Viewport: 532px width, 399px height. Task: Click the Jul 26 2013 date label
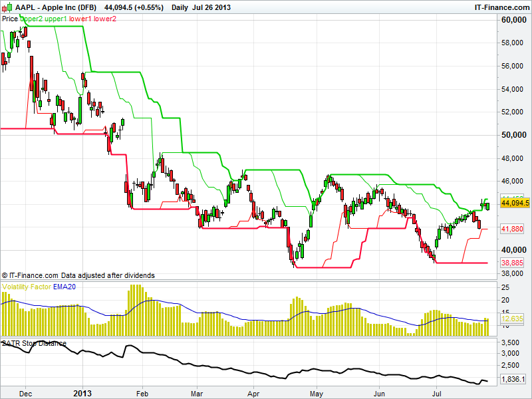pos(211,7)
